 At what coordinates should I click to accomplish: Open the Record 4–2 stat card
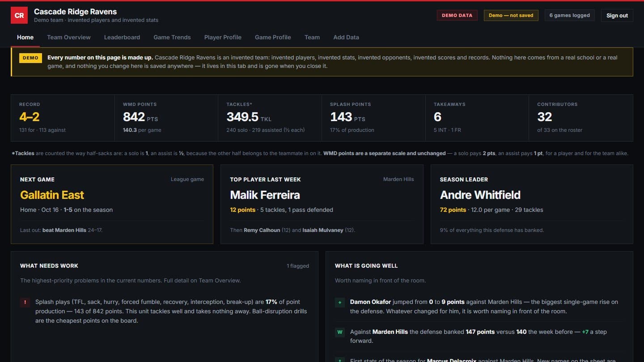(x=63, y=118)
